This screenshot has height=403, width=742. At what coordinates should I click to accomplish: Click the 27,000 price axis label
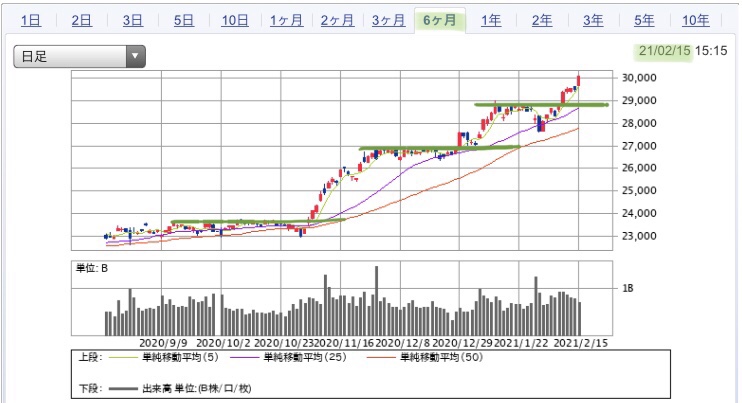point(639,146)
